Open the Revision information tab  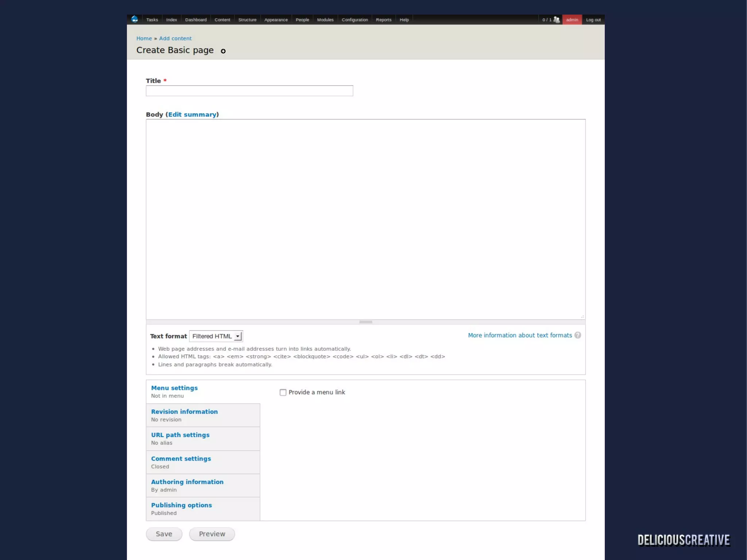click(184, 412)
